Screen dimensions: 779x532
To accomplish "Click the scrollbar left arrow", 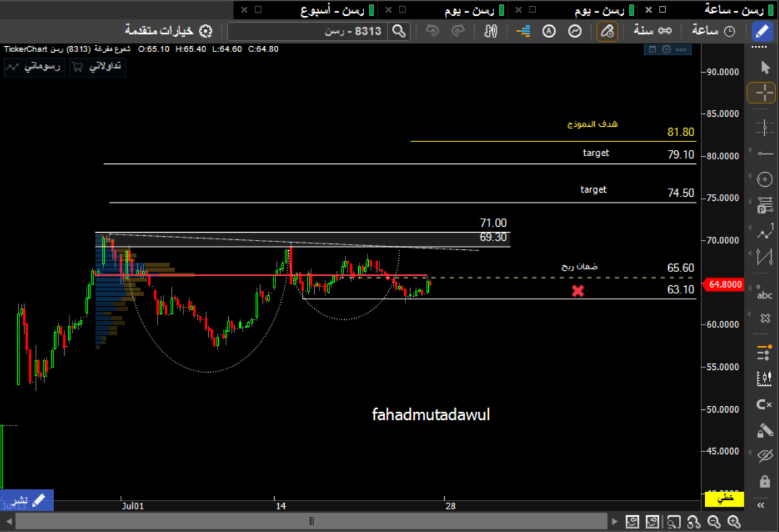I will [x=9, y=521].
